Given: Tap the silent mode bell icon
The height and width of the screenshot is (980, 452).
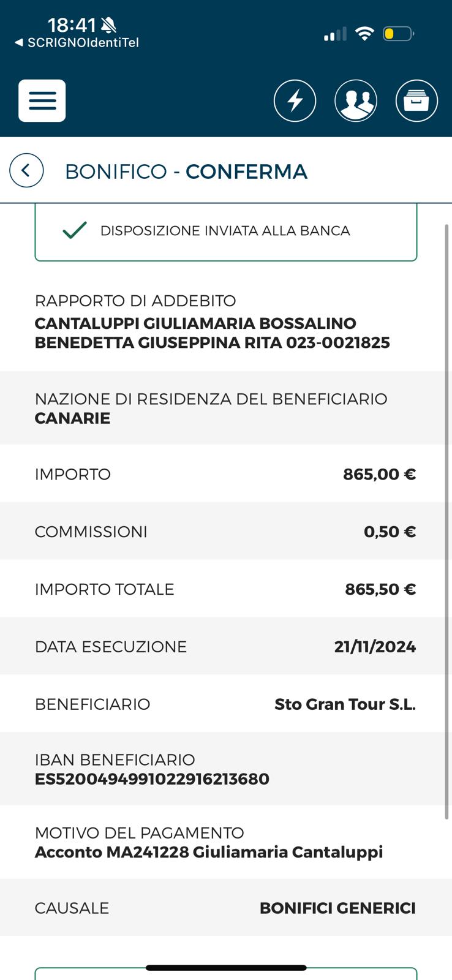Looking at the screenshot, I should click(x=108, y=25).
